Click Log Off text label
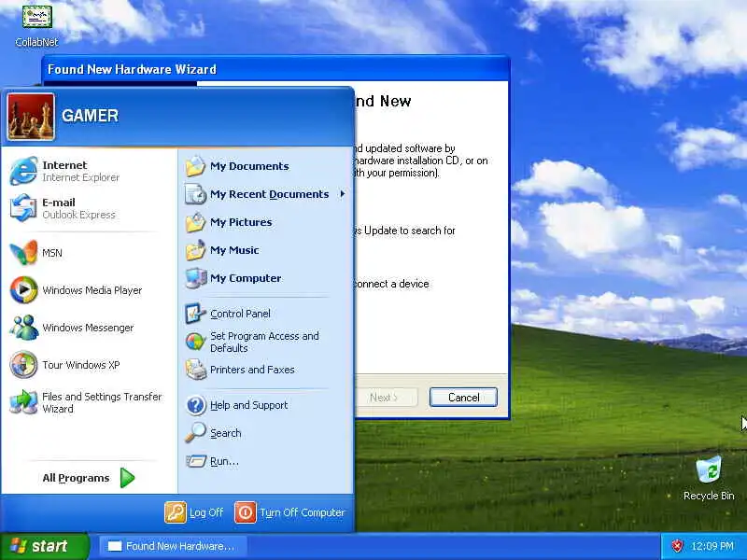The width and height of the screenshot is (747, 560). 206,512
